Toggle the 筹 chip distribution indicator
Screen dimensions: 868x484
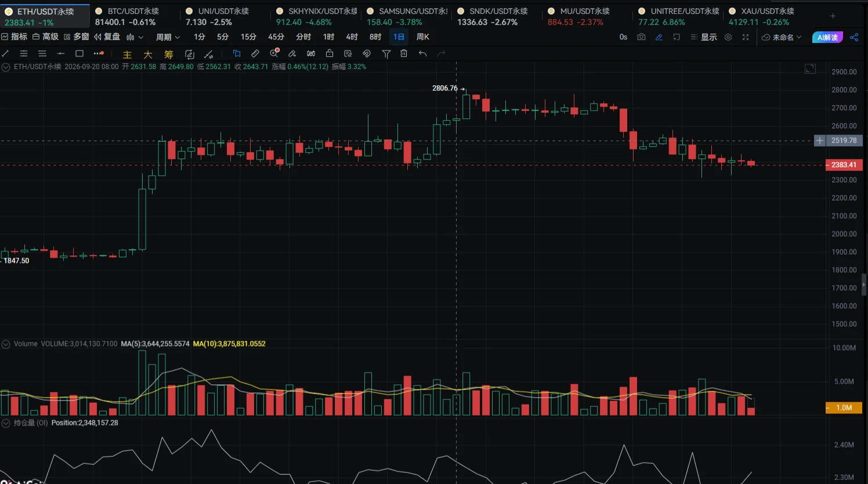pyautogui.click(x=169, y=55)
